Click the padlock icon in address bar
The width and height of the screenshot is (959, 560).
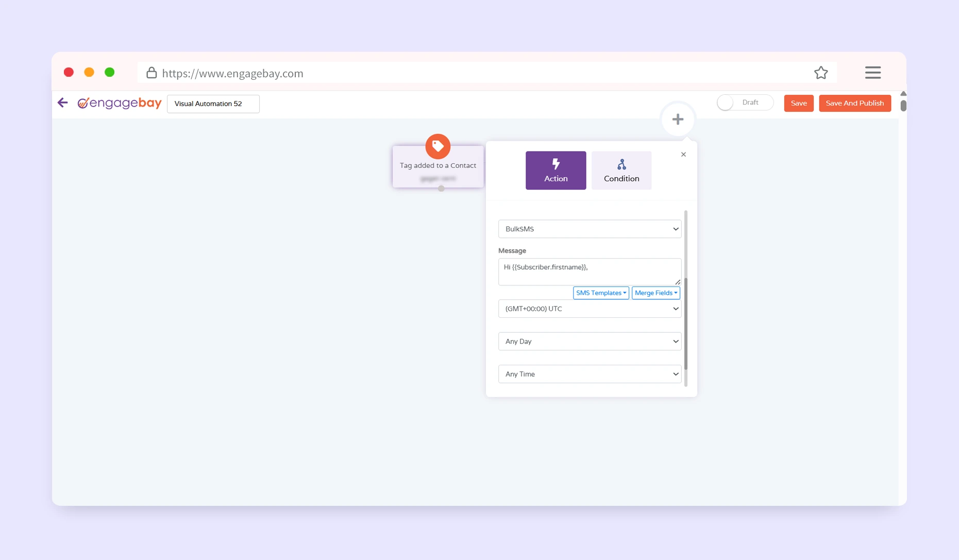[x=151, y=73]
